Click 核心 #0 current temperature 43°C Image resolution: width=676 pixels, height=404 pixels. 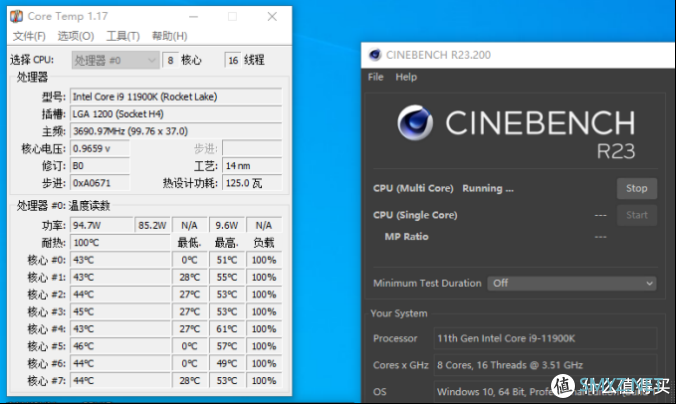pos(120,260)
